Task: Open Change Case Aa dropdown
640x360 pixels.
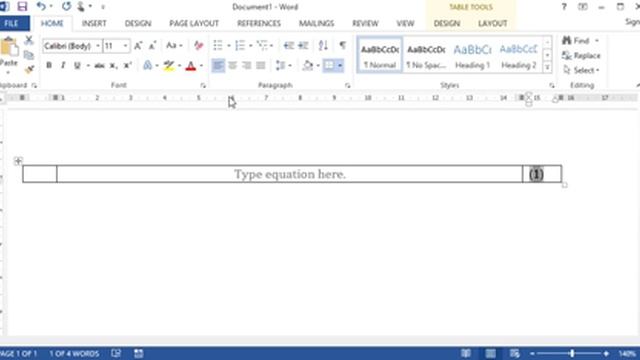Action: click(x=174, y=45)
